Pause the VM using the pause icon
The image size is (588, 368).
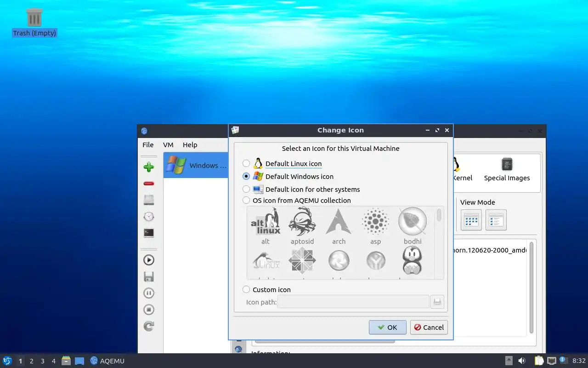click(x=148, y=293)
